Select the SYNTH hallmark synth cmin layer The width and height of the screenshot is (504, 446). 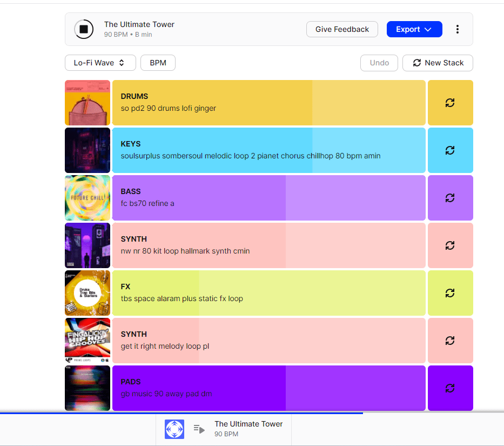click(268, 245)
